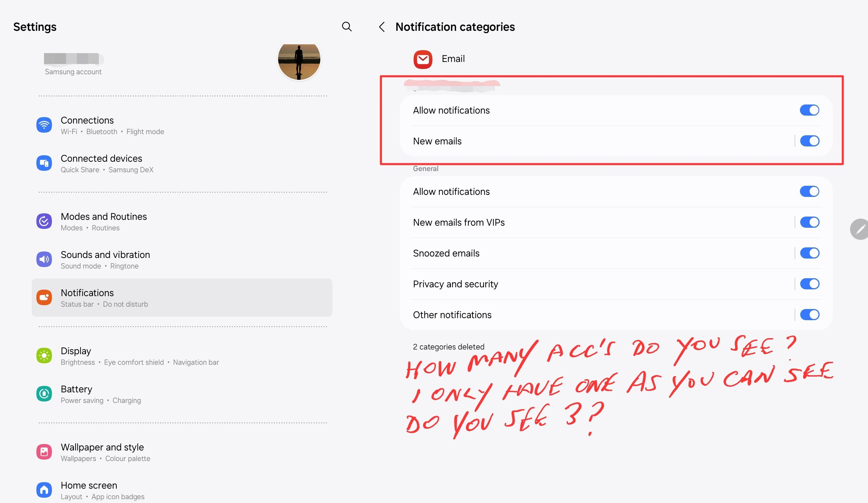
Task: Open Other notifications category settings
Action: [x=452, y=315]
